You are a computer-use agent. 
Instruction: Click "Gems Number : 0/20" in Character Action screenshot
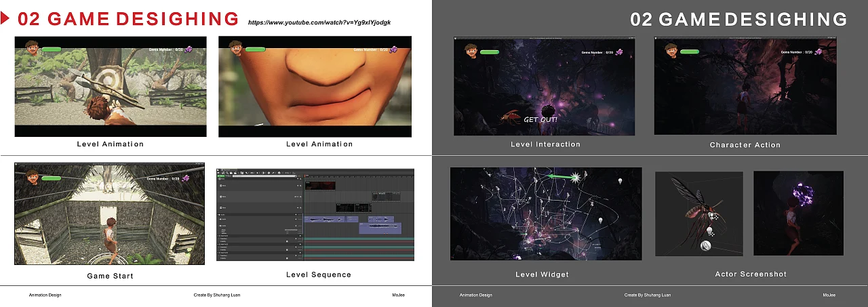tap(795, 52)
